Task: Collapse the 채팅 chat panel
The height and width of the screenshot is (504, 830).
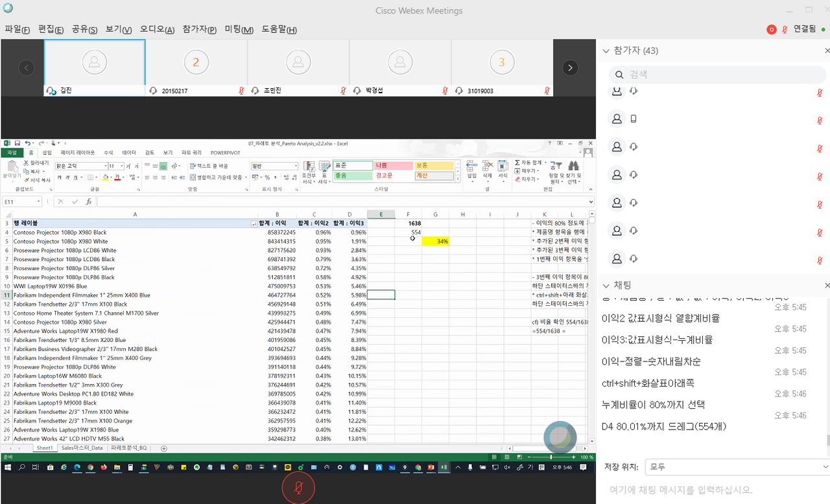Action: [606, 285]
